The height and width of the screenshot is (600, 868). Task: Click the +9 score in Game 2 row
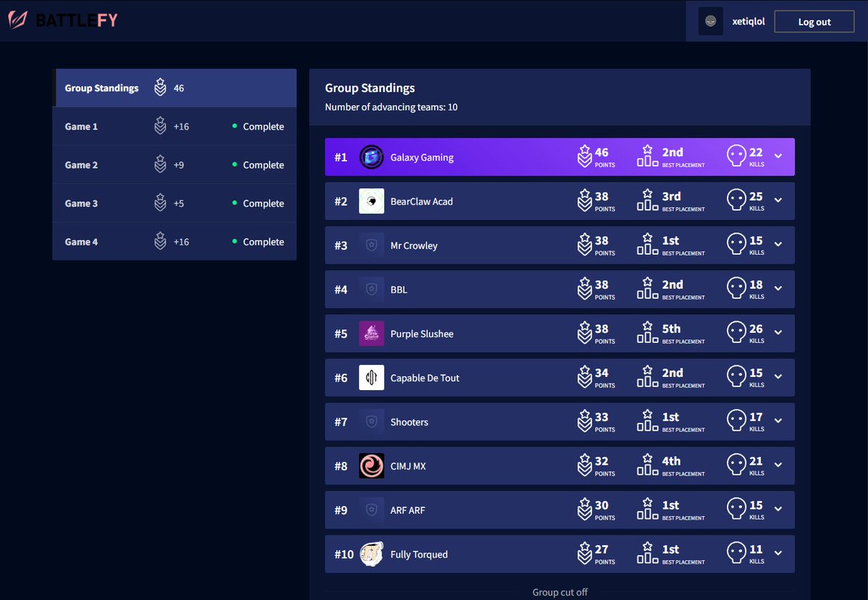tap(179, 165)
